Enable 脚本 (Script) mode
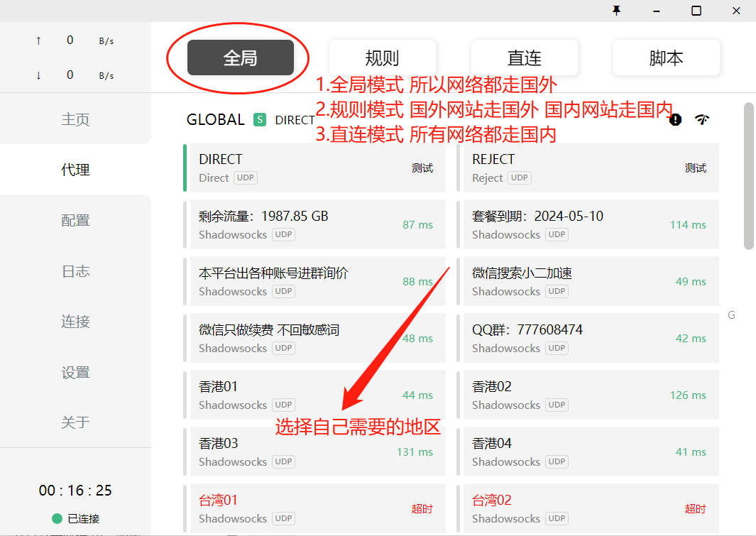 [x=666, y=58]
